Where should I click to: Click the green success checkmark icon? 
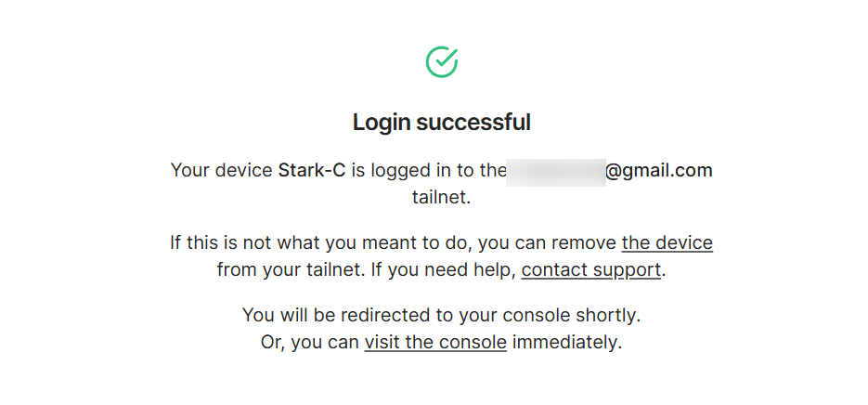tap(442, 61)
